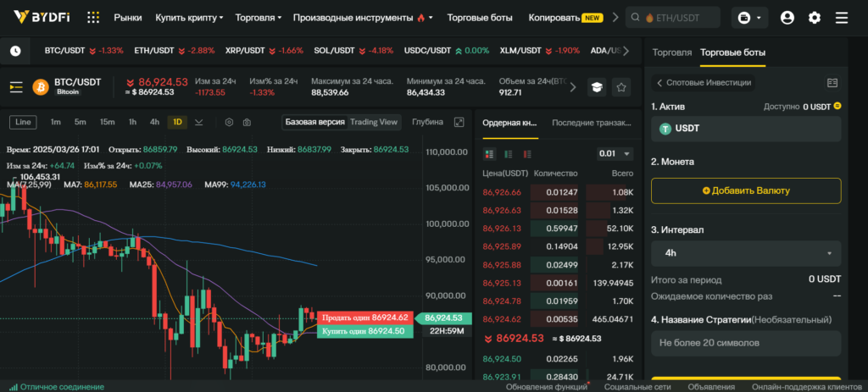This screenshot has width=868, height=392.
Task: Expand chart to fullscreen
Action: tap(459, 122)
